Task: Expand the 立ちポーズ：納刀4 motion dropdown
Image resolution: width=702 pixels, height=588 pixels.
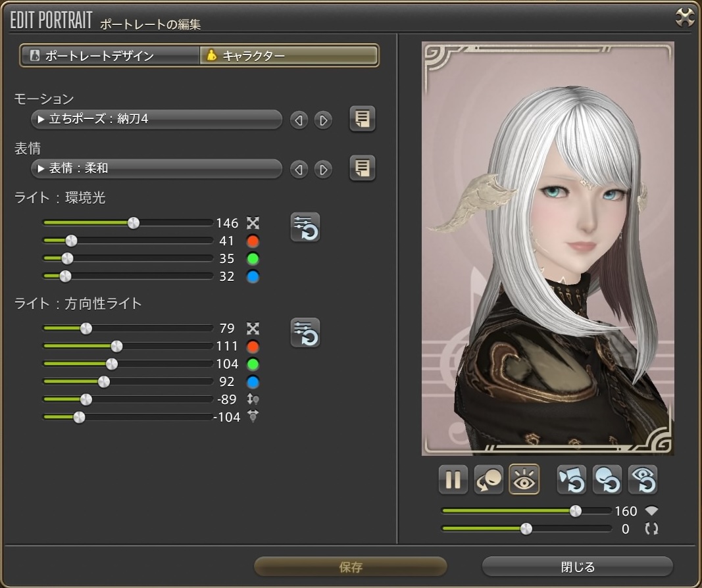Action: pos(157,120)
